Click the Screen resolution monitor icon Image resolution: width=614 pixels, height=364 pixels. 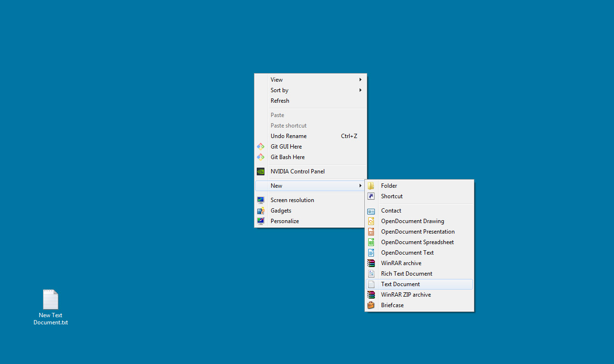(261, 200)
